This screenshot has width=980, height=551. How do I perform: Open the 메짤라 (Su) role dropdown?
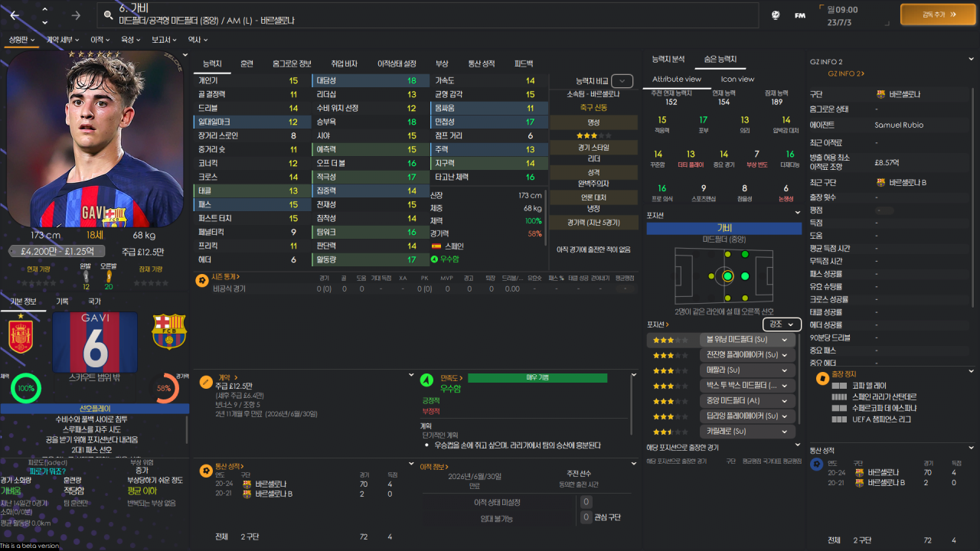746,370
